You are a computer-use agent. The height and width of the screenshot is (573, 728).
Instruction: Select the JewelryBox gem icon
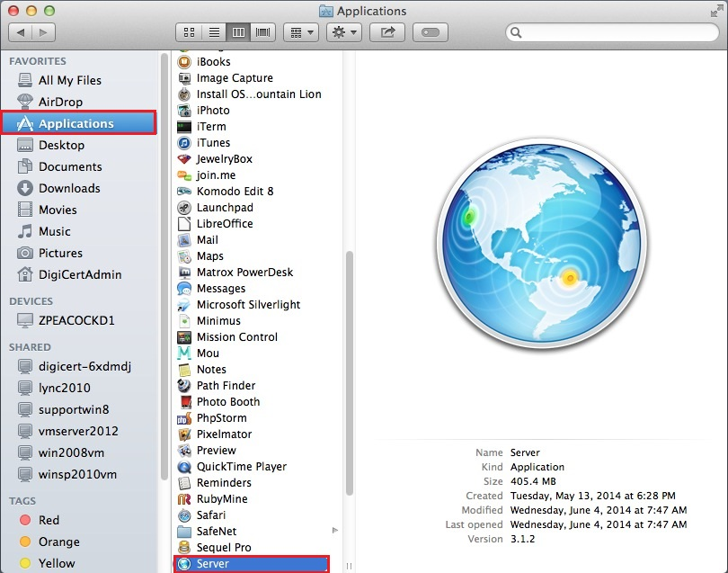(x=184, y=159)
